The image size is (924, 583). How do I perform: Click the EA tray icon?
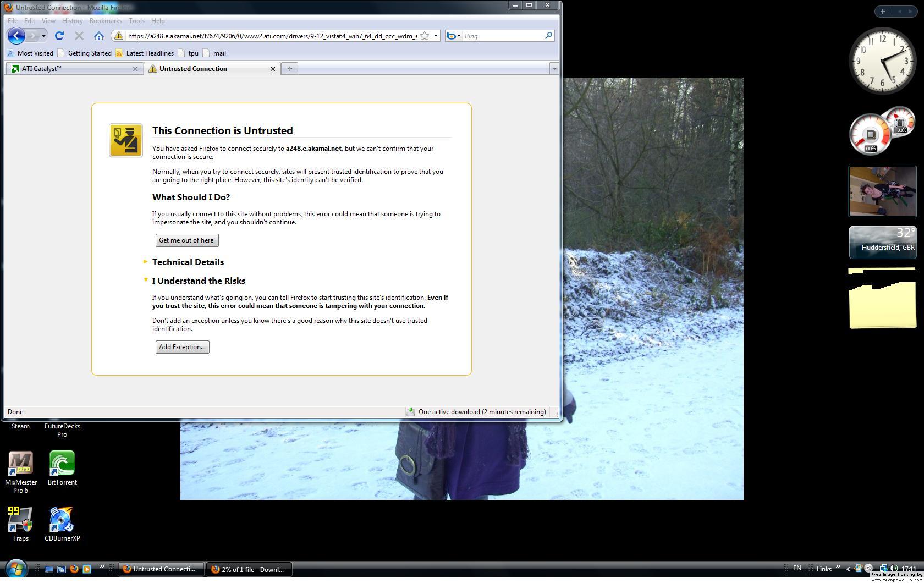[x=868, y=569]
